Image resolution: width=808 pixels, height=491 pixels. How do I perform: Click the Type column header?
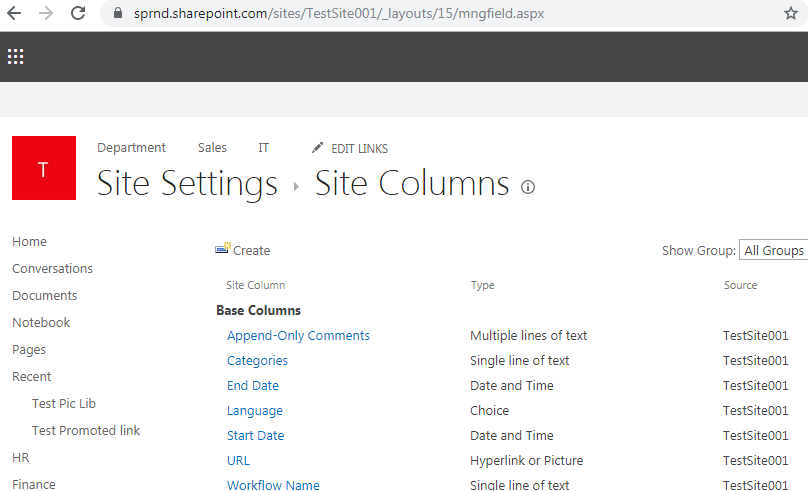(482, 285)
